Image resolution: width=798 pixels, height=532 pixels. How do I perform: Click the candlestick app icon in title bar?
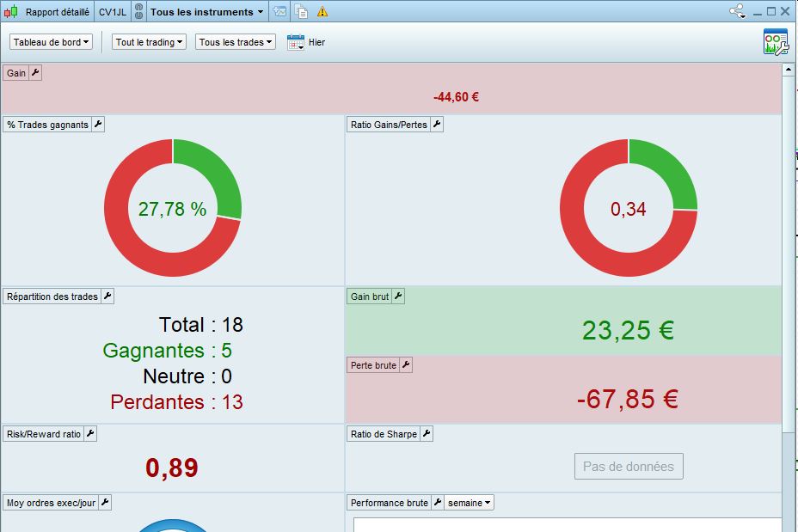(x=11, y=11)
